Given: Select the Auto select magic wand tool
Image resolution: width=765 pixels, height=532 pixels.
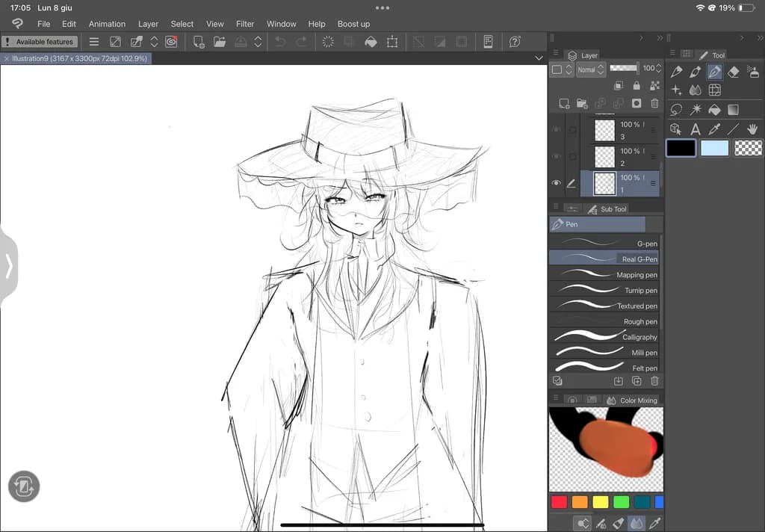Looking at the screenshot, I should [696, 109].
